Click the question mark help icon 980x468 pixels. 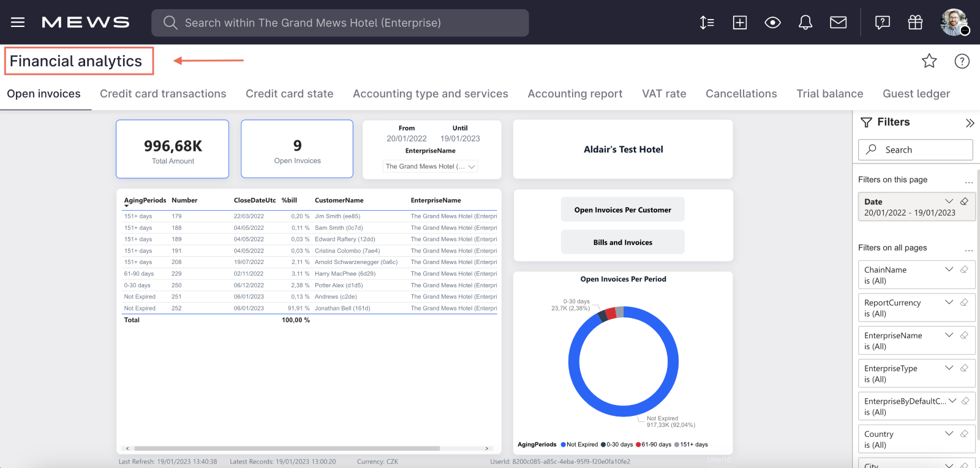click(x=962, y=61)
